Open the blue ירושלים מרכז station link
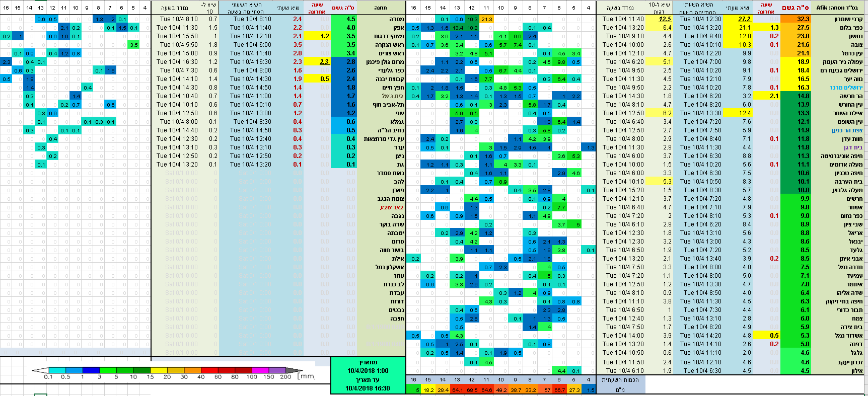 (x=846, y=88)
